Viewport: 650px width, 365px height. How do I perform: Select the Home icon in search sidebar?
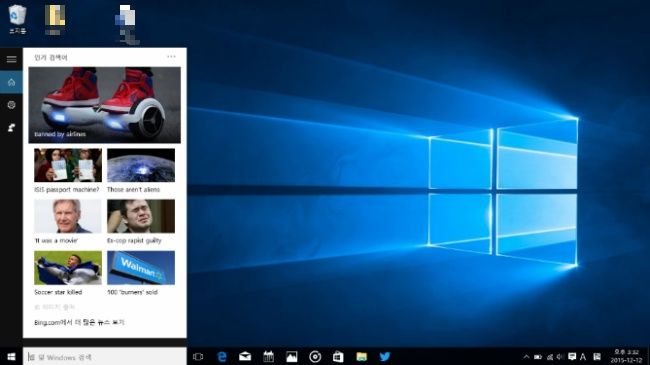click(x=12, y=82)
